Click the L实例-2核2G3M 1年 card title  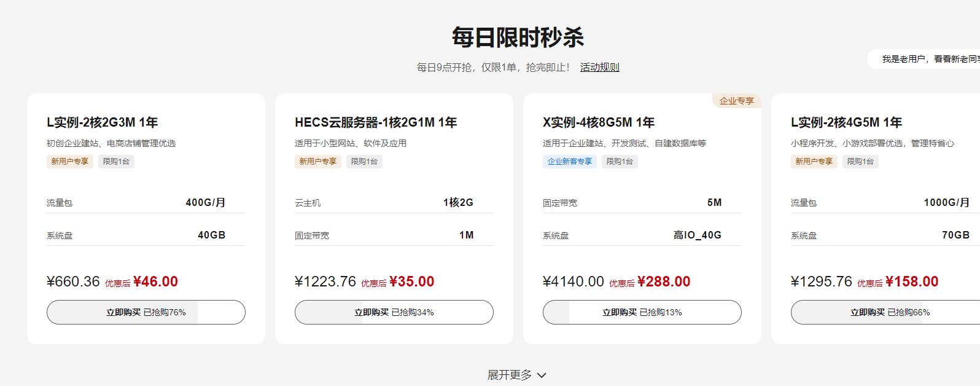[102, 122]
